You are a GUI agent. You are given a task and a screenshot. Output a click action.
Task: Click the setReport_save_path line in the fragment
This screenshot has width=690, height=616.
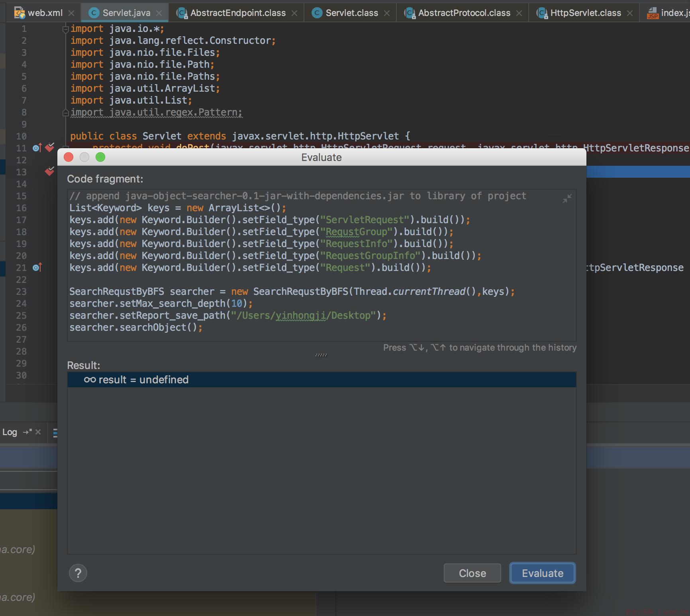(228, 316)
